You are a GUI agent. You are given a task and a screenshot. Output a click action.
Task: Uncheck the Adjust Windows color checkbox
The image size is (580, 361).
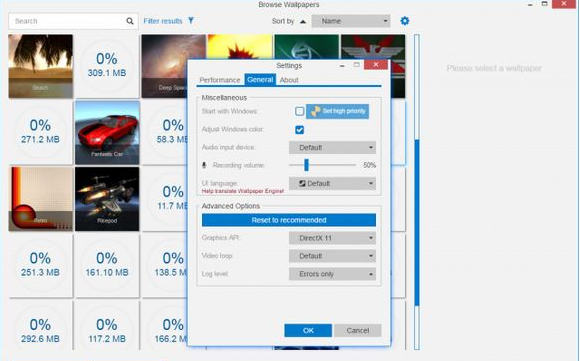pos(300,130)
